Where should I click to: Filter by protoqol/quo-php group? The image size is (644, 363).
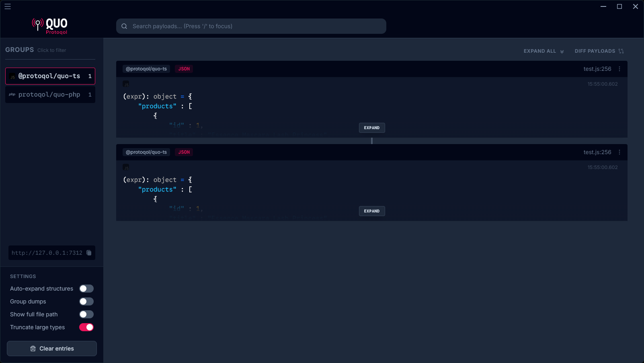50,95
